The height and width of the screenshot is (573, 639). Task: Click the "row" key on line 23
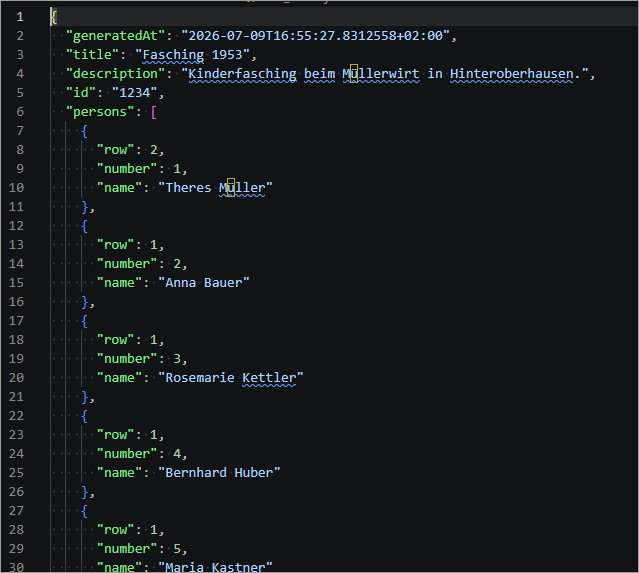pyautogui.click(x=115, y=435)
